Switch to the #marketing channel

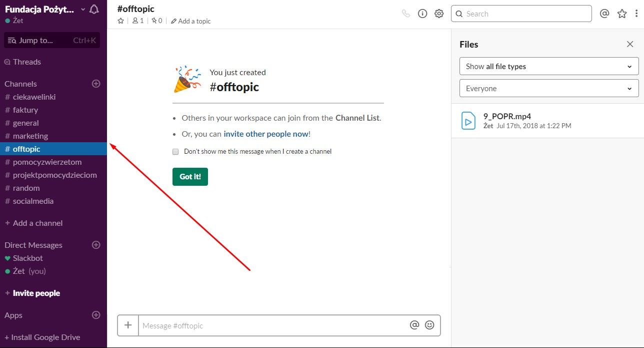(x=30, y=136)
